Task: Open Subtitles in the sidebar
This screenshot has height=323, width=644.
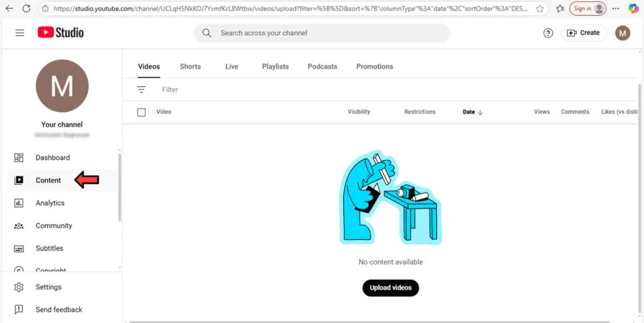Action: click(49, 248)
